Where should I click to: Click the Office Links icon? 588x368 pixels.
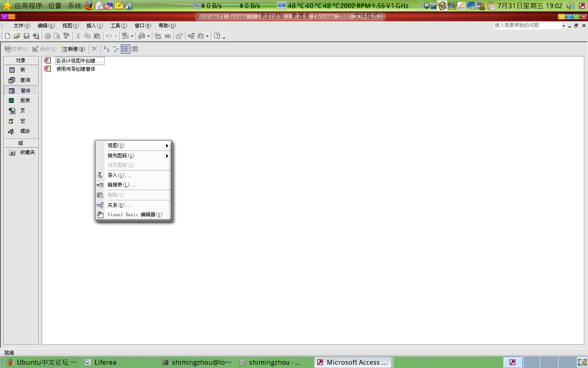[x=125, y=36]
